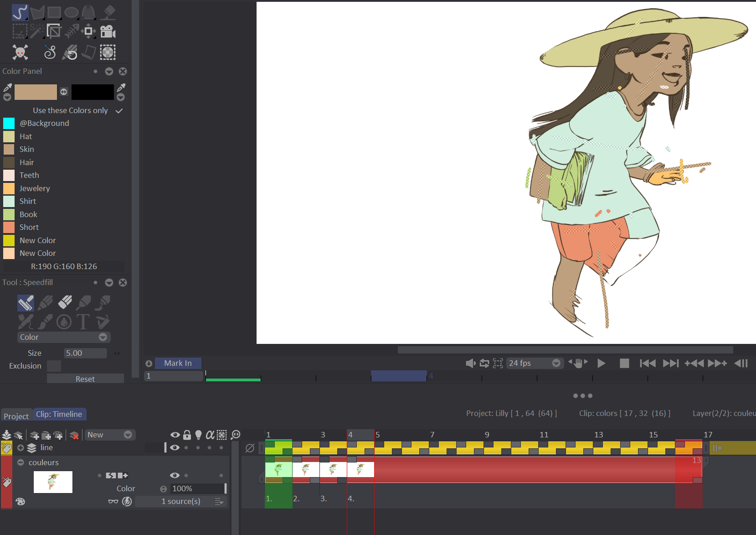Select the 'Short' color swatch

tap(8, 227)
